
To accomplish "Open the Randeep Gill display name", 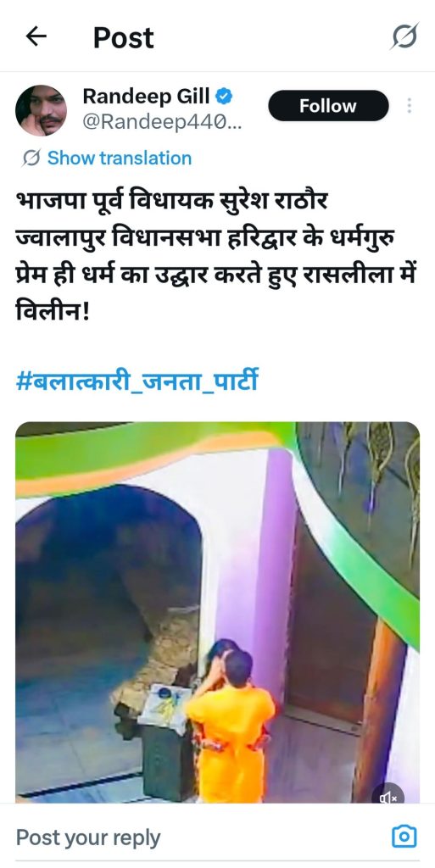I will tap(146, 97).
